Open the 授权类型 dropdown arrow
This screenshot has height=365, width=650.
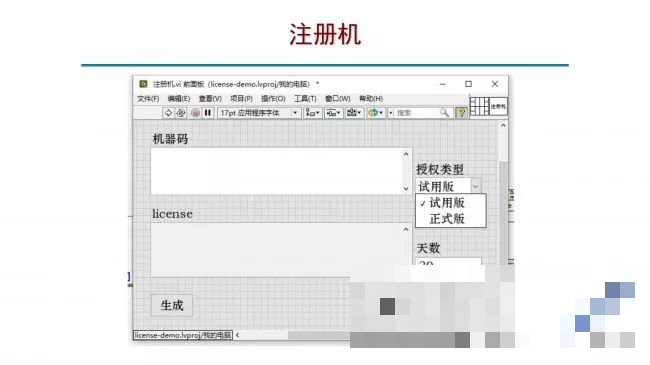[x=475, y=186]
